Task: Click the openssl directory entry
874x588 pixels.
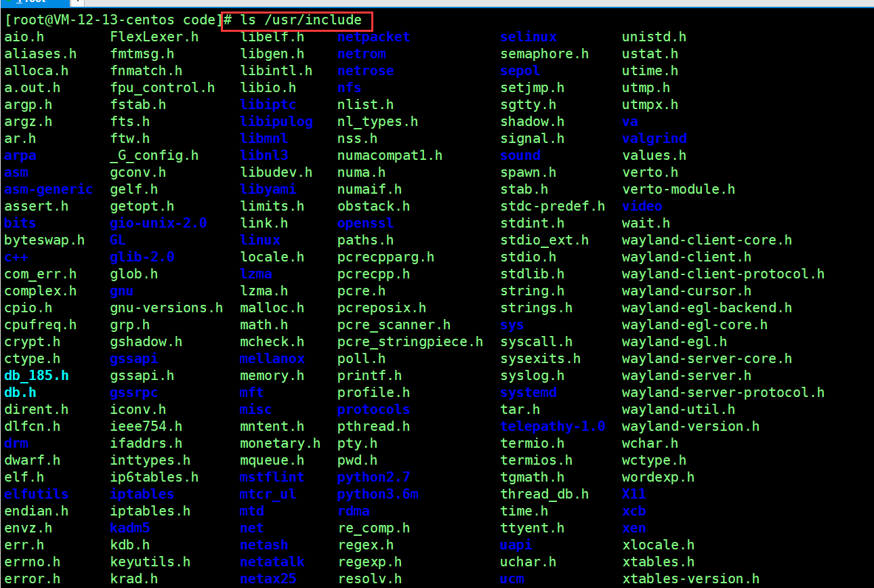Action: click(x=365, y=224)
